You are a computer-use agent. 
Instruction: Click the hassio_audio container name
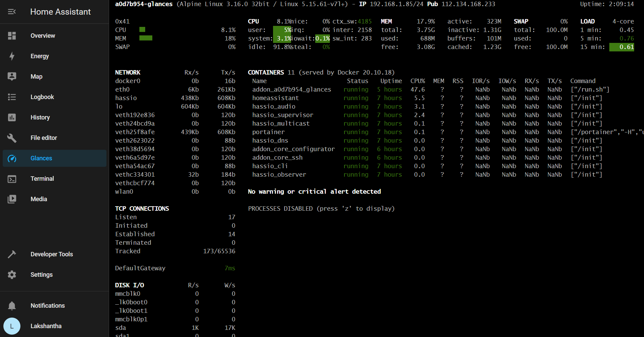(x=274, y=107)
